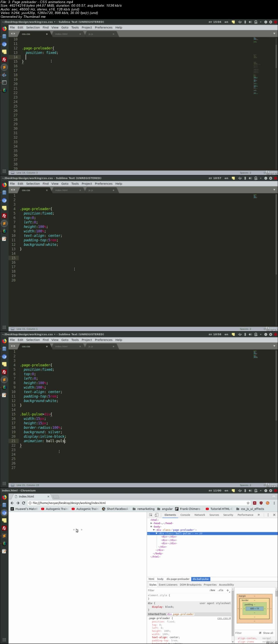Collapse the selected ball-pulse div node

coord(157,533)
